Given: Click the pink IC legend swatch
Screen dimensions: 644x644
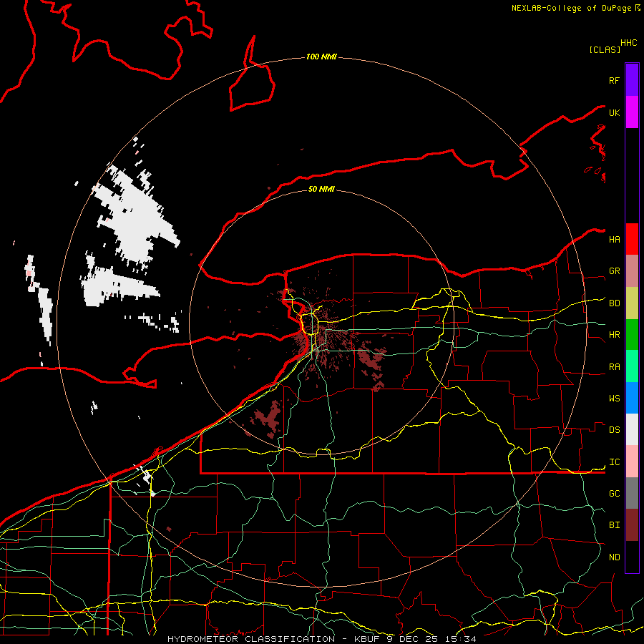Looking at the screenshot, I should coord(632,462).
